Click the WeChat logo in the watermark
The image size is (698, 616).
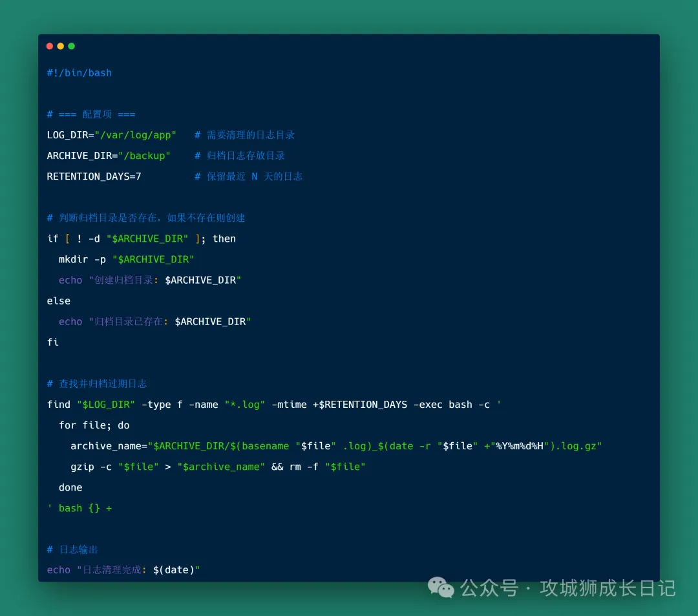441,588
